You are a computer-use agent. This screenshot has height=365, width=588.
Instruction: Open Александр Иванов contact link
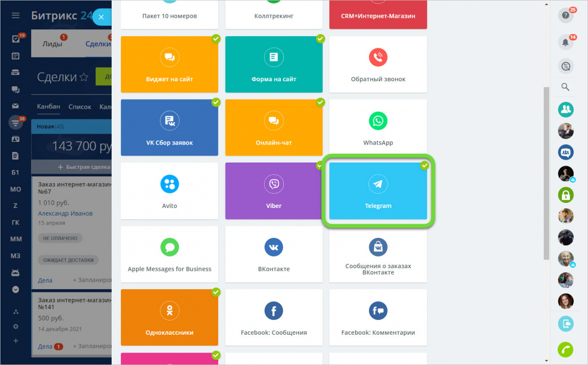[x=65, y=213]
